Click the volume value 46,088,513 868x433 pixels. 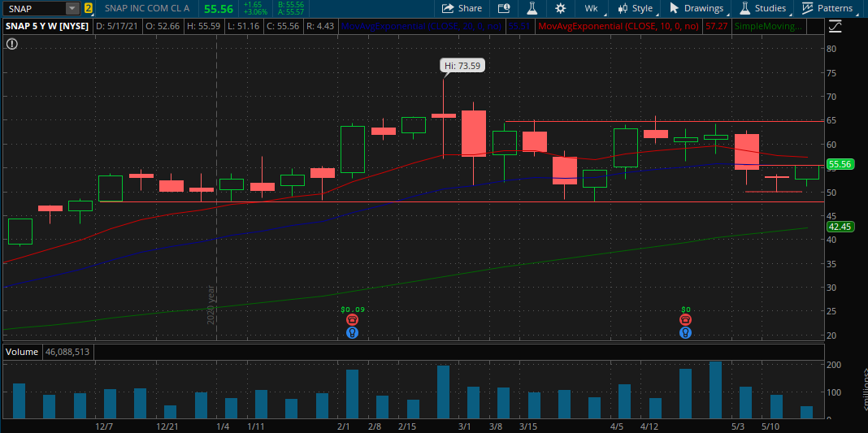67,352
